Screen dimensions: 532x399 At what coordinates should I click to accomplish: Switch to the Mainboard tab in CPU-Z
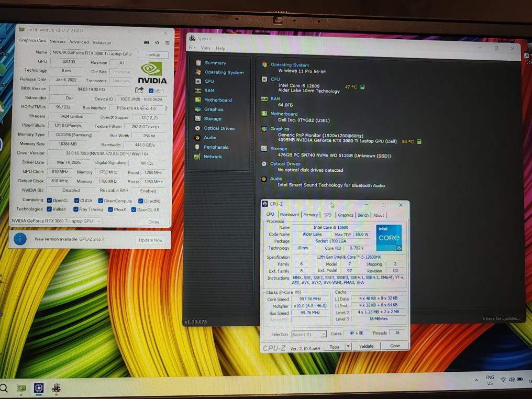(290, 215)
